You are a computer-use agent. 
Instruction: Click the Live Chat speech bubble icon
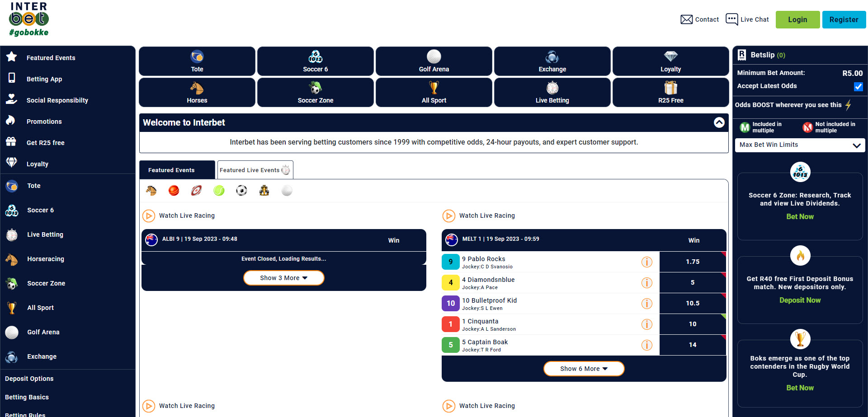[731, 19]
